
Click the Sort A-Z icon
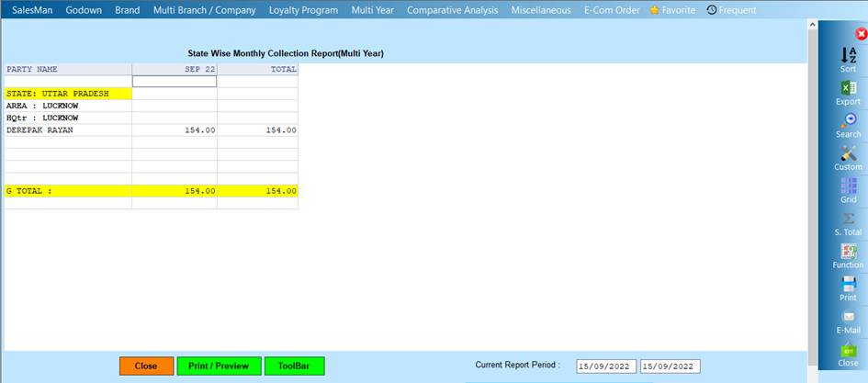(848, 56)
